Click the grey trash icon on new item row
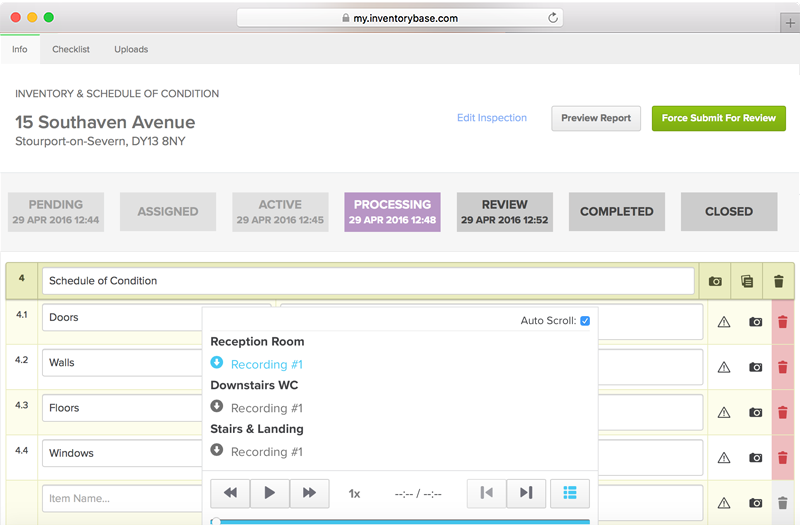This screenshot has width=800, height=525. click(x=783, y=503)
